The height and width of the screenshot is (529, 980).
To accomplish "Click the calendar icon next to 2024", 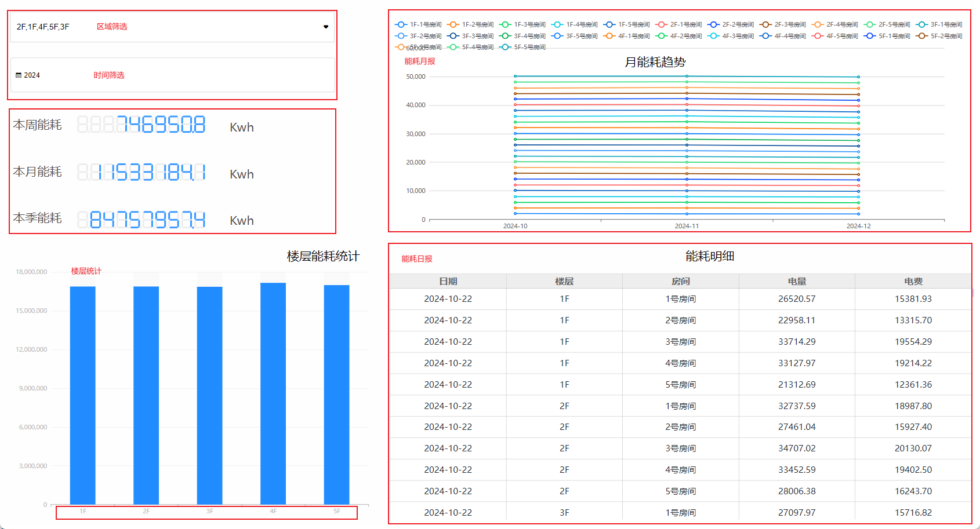I will 19,75.
